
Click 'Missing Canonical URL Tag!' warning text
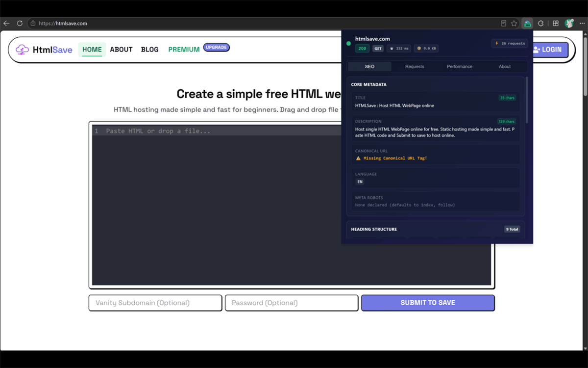(x=395, y=158)
